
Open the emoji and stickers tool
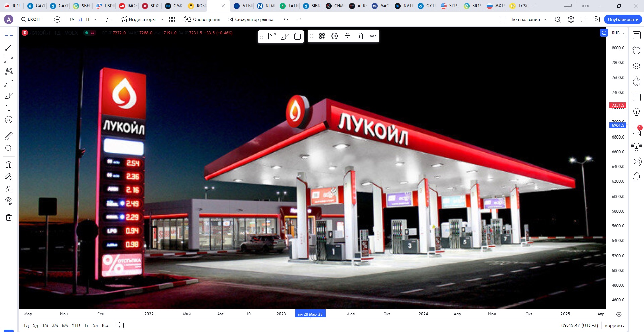pos(9,120)
